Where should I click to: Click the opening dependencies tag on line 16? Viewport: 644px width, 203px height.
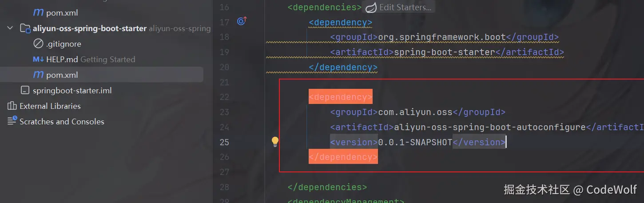click(x=325, y=7)
